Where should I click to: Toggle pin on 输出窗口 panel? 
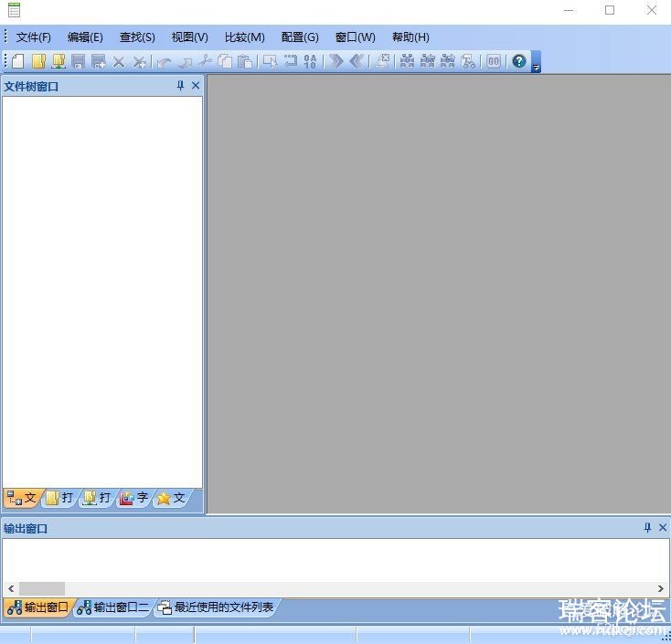tap(647, 528)
